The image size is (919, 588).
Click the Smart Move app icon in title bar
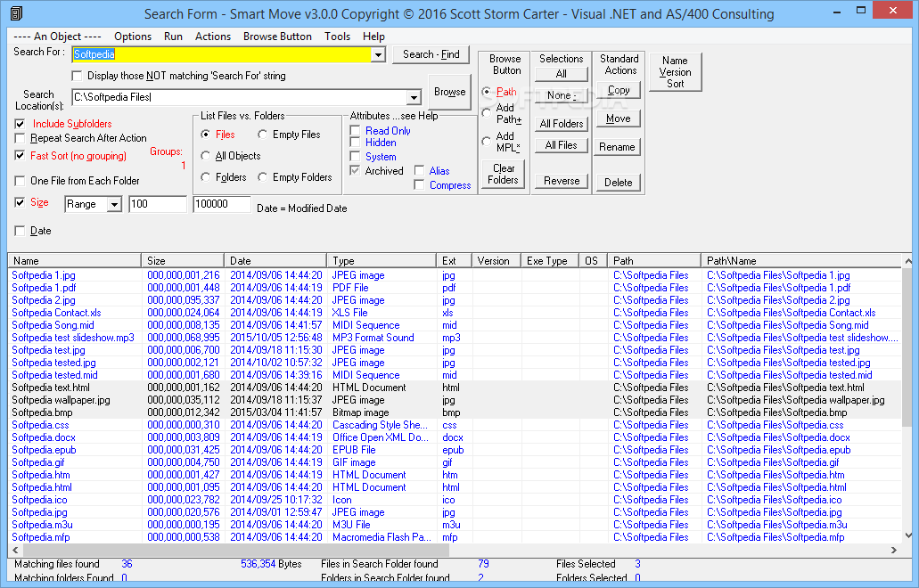click(x=16, y=13)
